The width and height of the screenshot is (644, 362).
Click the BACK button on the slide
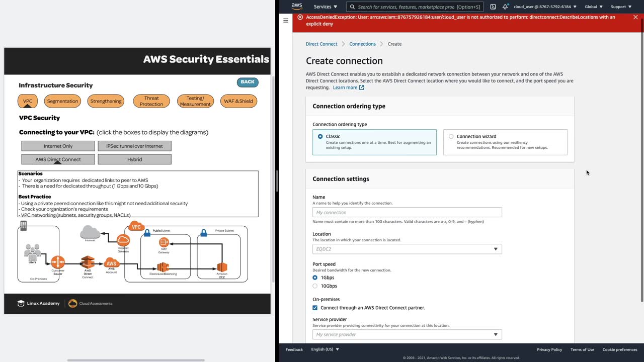[x=248, y=82]
